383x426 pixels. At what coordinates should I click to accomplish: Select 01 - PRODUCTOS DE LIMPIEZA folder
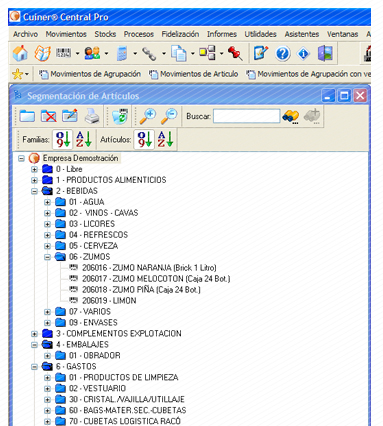124,378
